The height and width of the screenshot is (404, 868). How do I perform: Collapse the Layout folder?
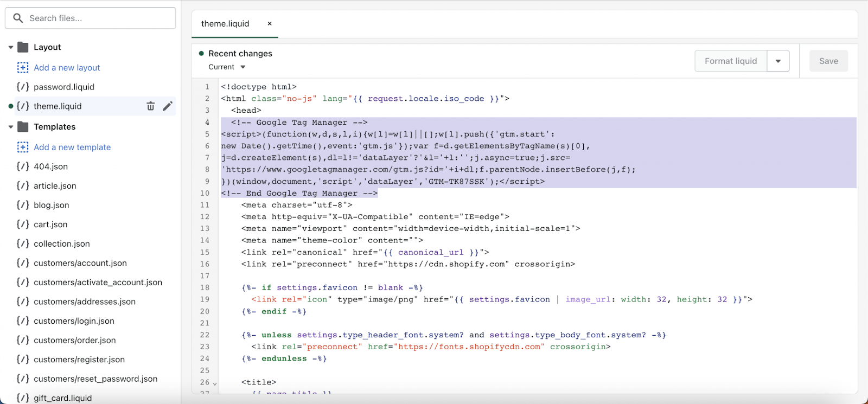tap(11, 47)
